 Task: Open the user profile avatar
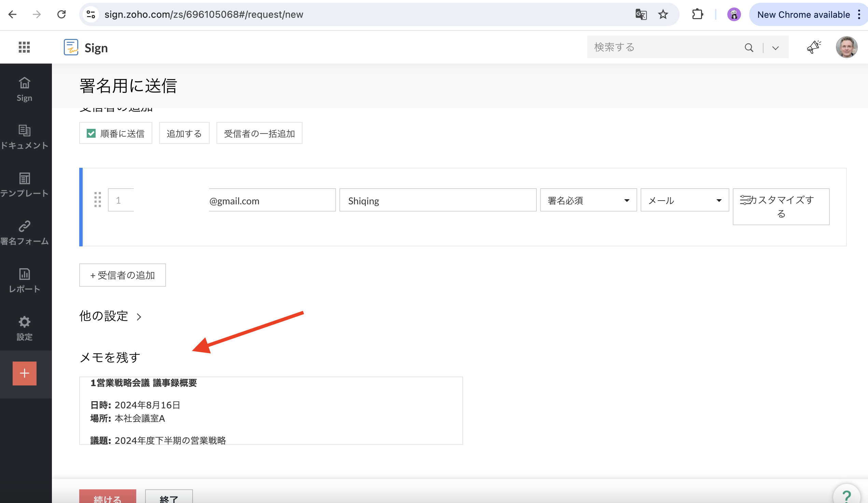pos(846,47)
